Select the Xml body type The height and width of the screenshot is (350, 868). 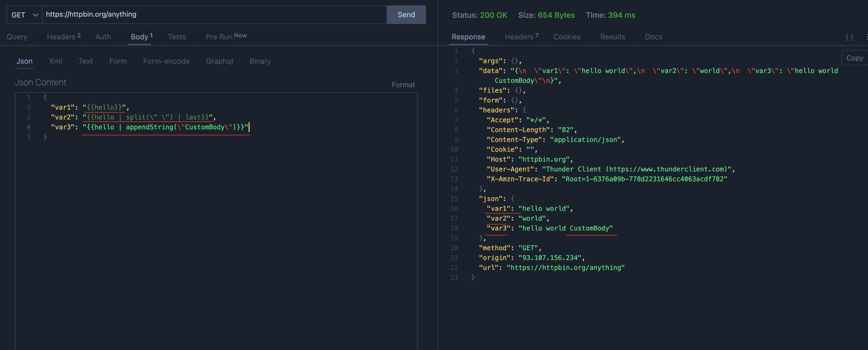55,61
